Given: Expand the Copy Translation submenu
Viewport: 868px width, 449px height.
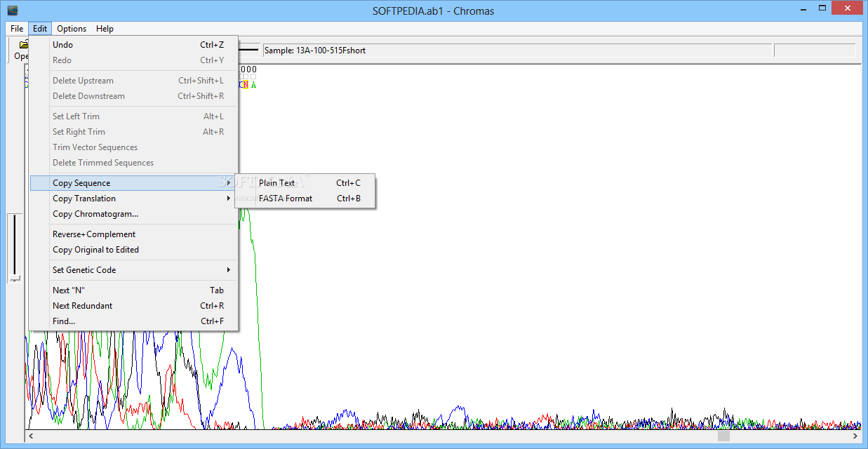Looking at the screenshot, I should (x=133, y=199).
